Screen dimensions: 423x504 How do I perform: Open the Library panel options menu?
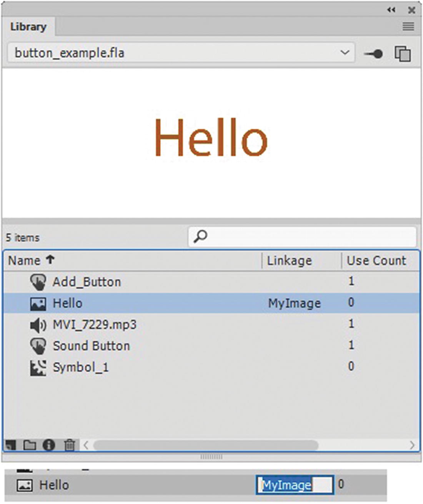[x=408, y=27]
